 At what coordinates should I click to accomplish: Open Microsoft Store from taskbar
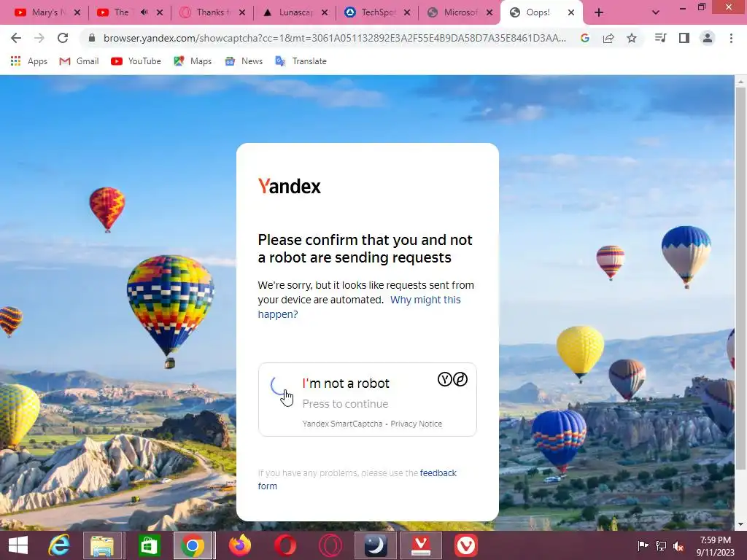tap(149, 545)
